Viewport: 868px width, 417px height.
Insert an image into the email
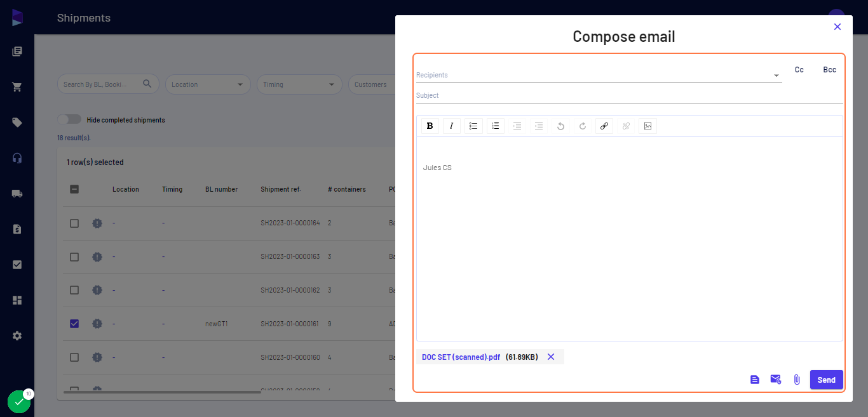click(648, 126)
